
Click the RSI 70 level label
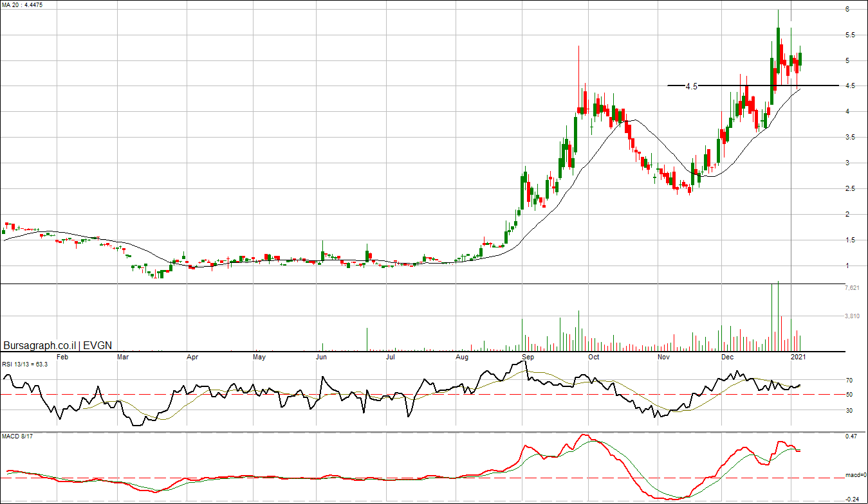849,381
